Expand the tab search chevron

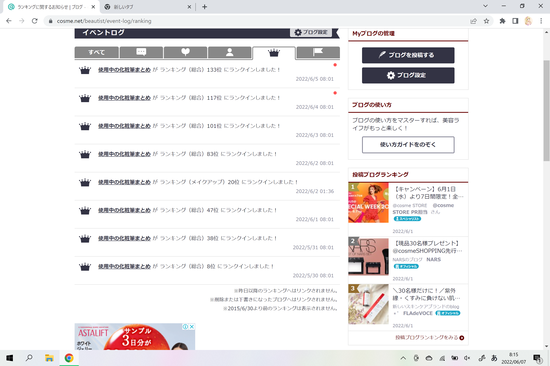(x=485, y=6)
